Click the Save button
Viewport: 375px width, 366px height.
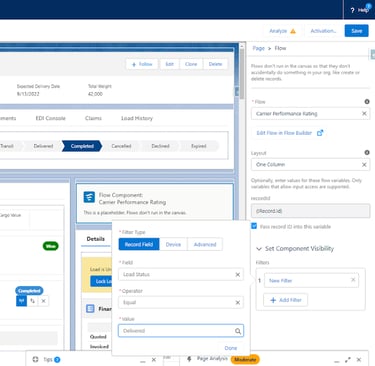click(357, 31)
